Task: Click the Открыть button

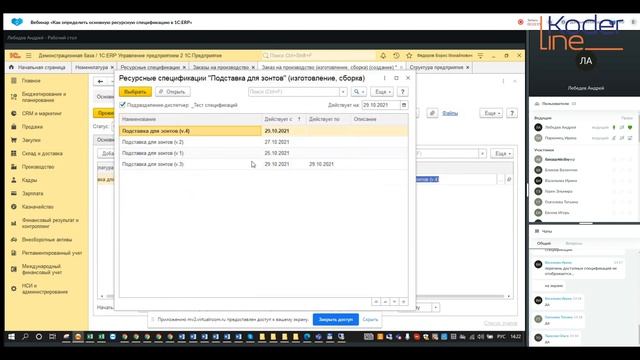Action: tap(173, 92)
